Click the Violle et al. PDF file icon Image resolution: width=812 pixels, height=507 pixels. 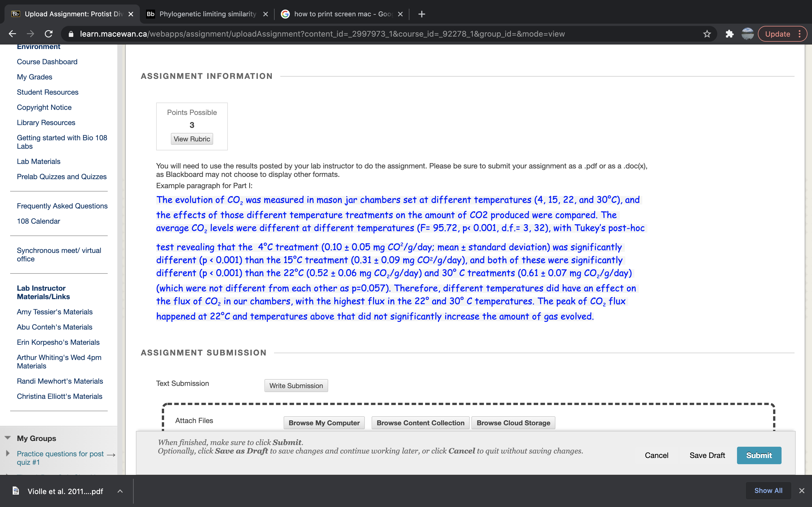[16, 491]
